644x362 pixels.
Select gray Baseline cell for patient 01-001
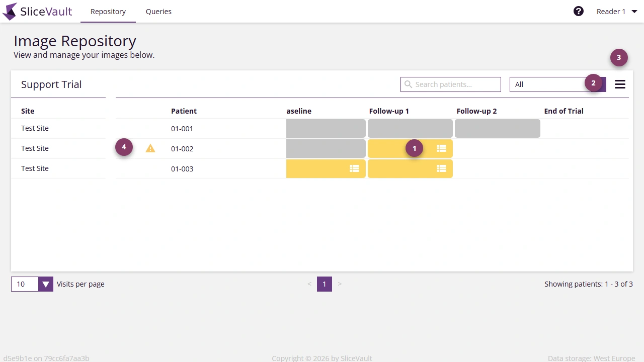pos(326,129)
